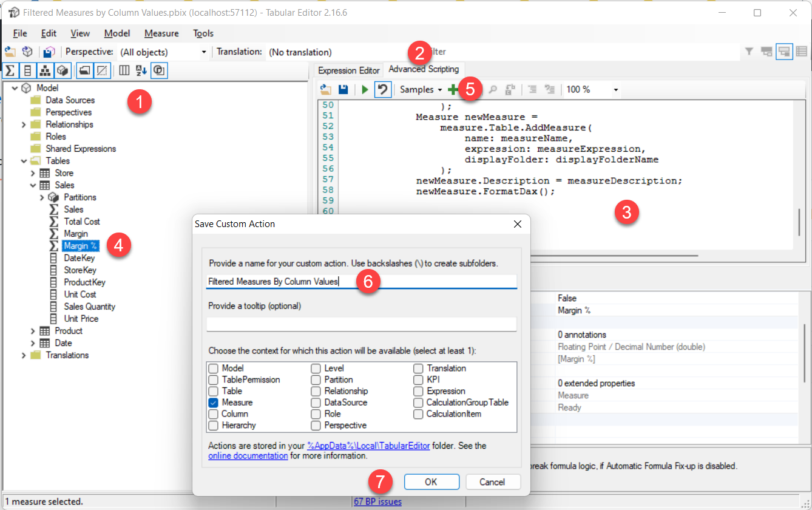Toggle the display folders icon in the toolbar

(x=84, y=70)
